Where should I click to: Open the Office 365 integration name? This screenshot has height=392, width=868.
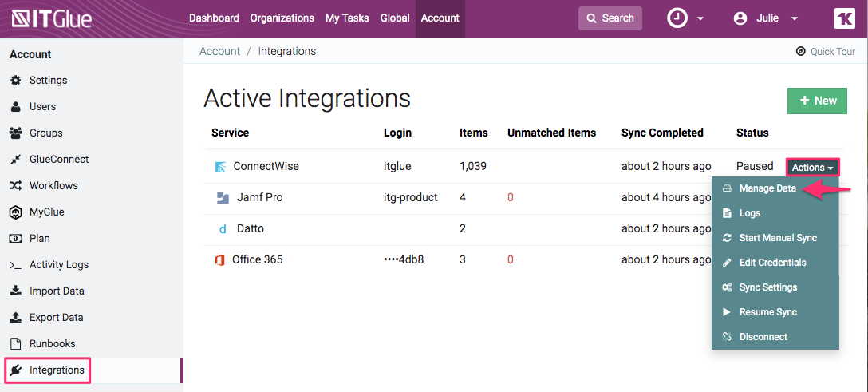click(x=258, y=259)
